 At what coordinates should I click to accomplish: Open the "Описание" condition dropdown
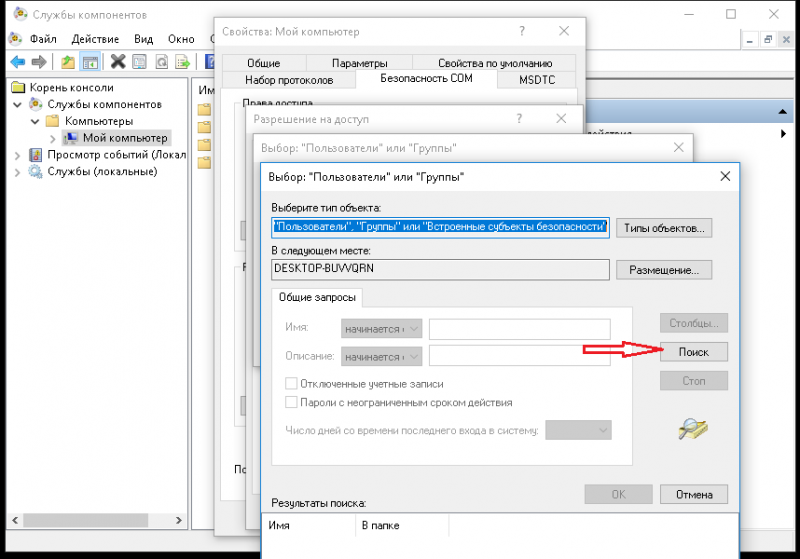click(x=382, y=356)
